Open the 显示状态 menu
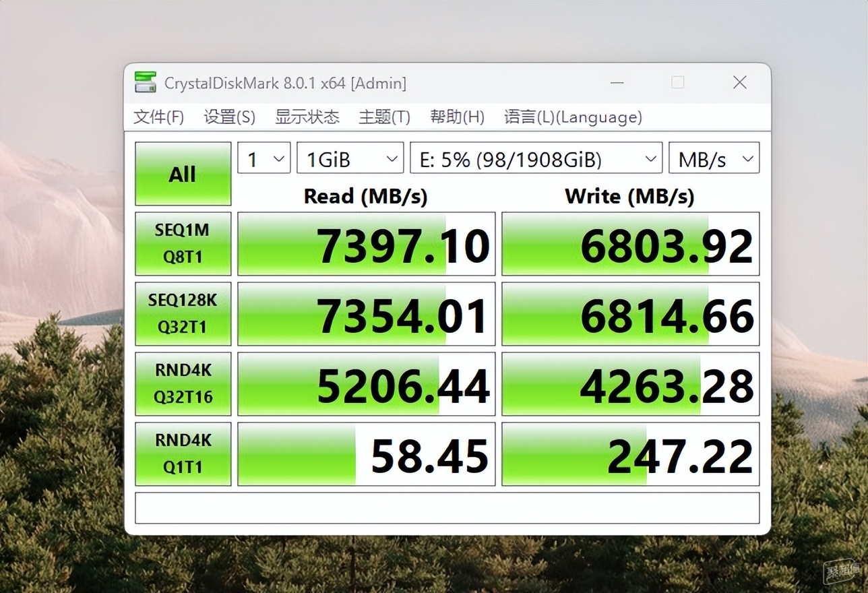 pyautogui.click(x=307, y=117)
